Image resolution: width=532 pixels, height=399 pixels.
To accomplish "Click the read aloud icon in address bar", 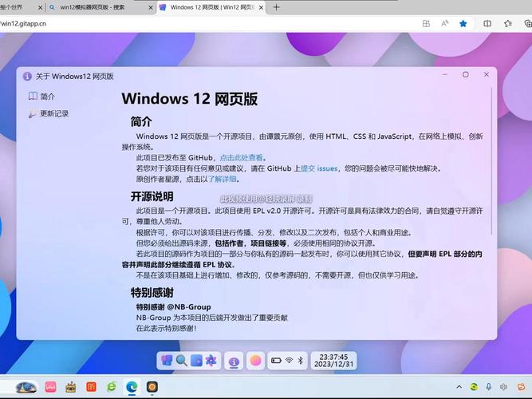I will click(444, 23).
